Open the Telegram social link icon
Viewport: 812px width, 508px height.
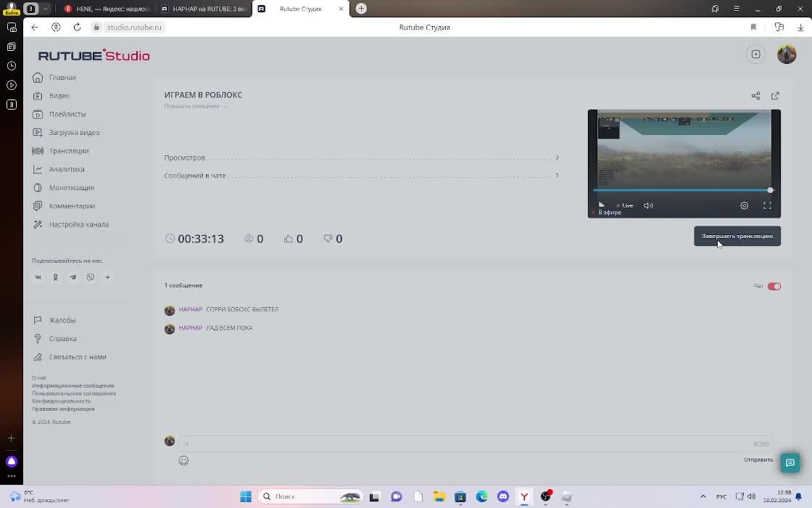coord(73,277)
